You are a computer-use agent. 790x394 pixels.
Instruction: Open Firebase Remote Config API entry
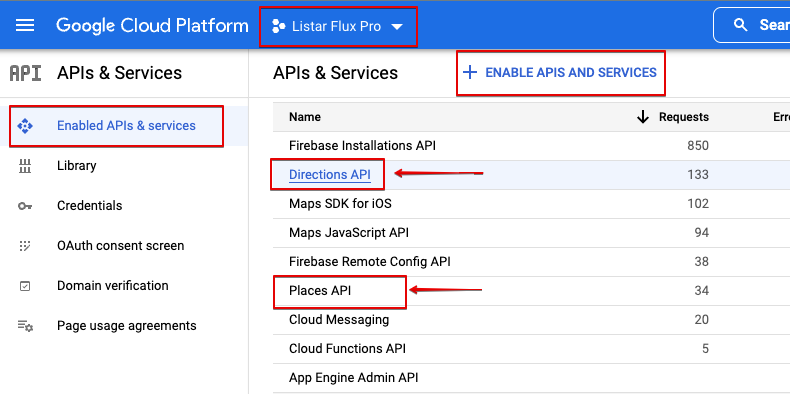click(370, 261)
